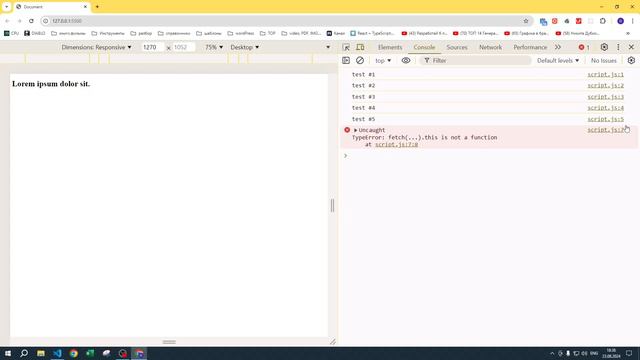This screenshot has width=640, height=360.
Task: Click the console prompt input line
Action: click(490, 156)
